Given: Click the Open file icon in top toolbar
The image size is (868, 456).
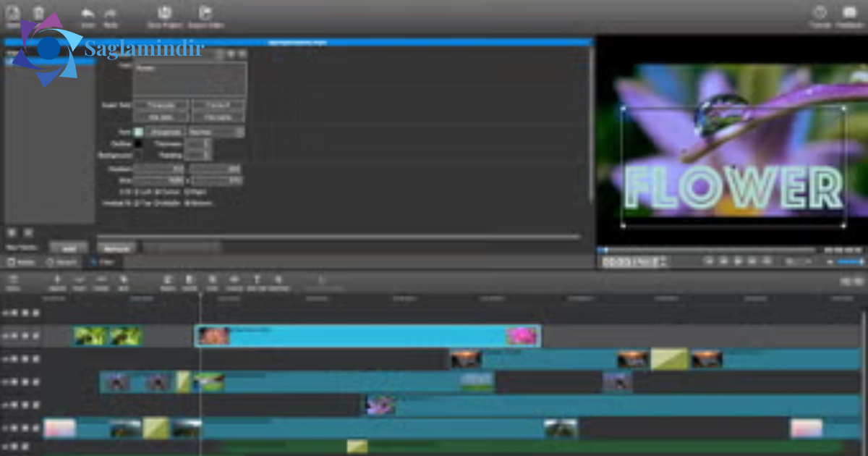Looking at the screenshot, I should coord(12,13).
